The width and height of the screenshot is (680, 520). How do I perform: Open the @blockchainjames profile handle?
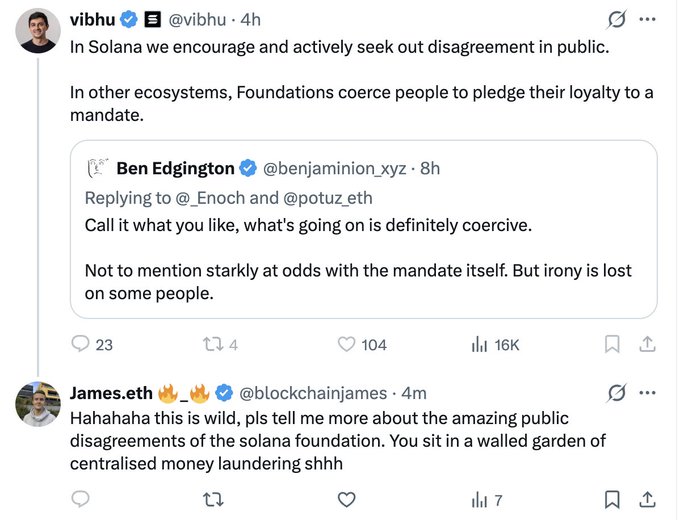(315, 391)
